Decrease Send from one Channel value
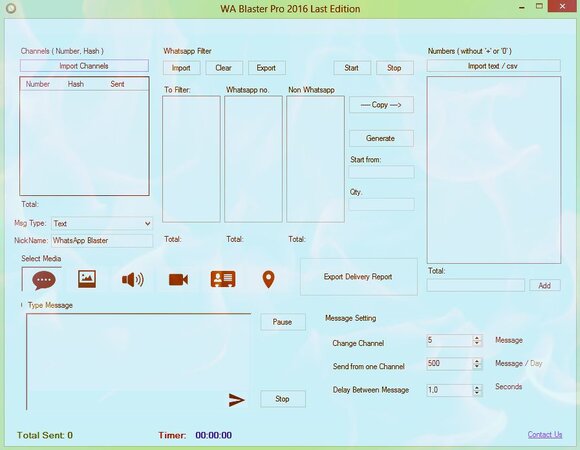The image size is (580, 450). (477, 366)
